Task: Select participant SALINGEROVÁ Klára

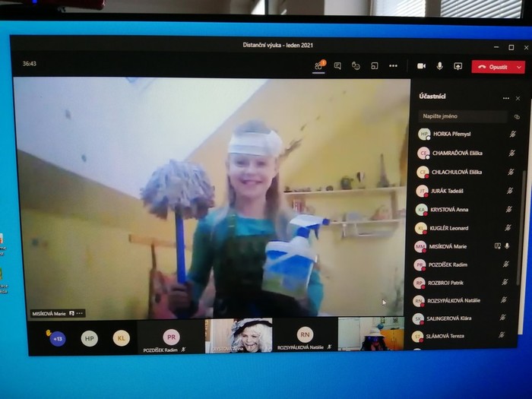Action: tap(459, 318)
